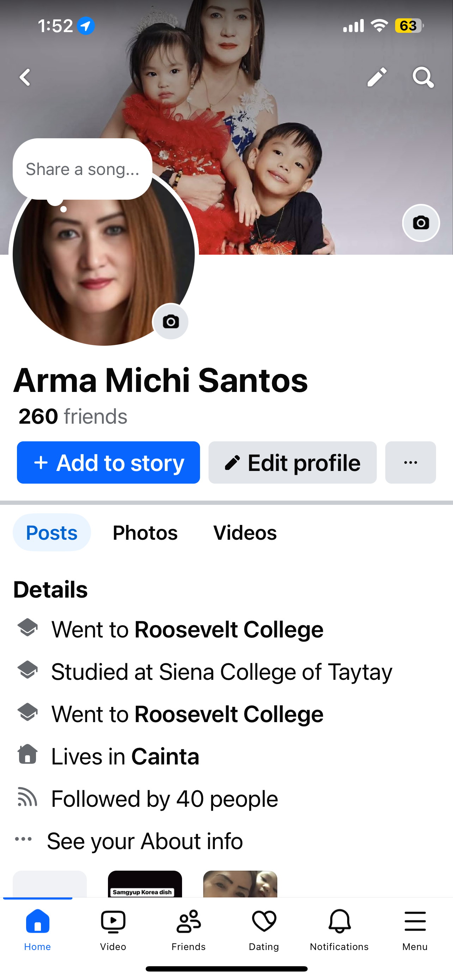This screenshot has height=980, width=453.
Task: Tap the Share a song bubble
Action: [x=83, y=169]
